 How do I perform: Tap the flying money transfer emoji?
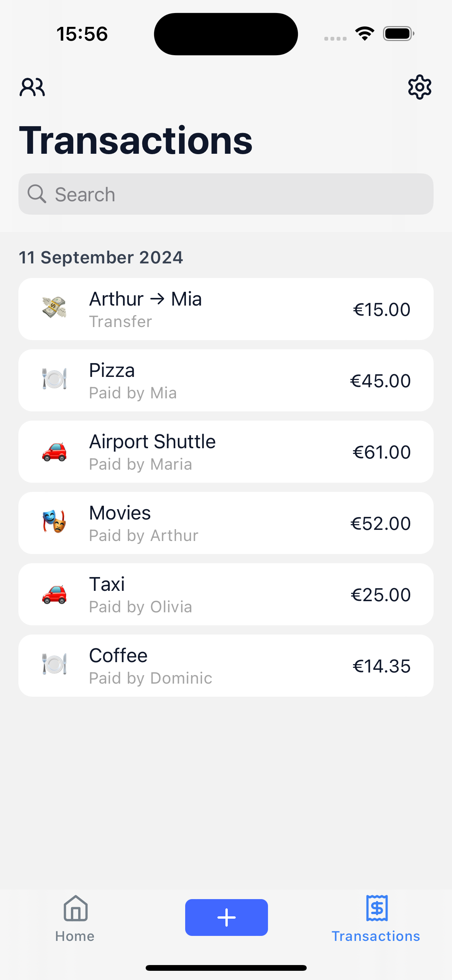tap(54, 307)
